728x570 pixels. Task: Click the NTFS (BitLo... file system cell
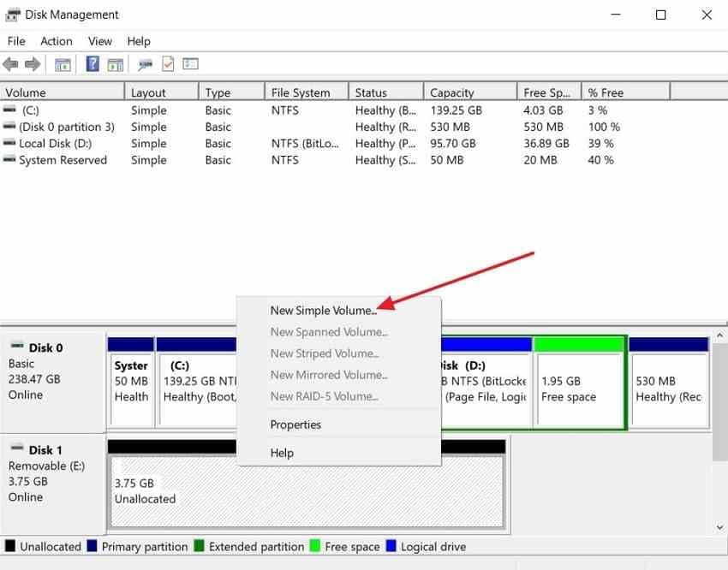click(305, 144)
